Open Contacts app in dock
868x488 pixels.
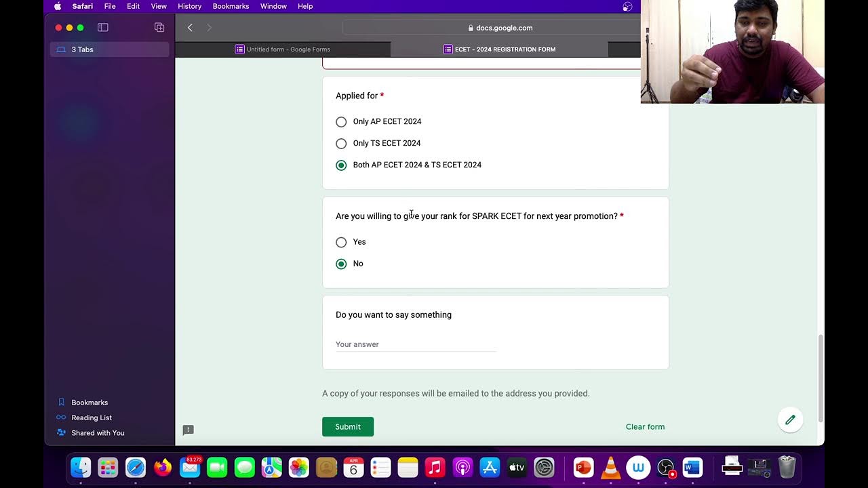[x=326, y=467]
